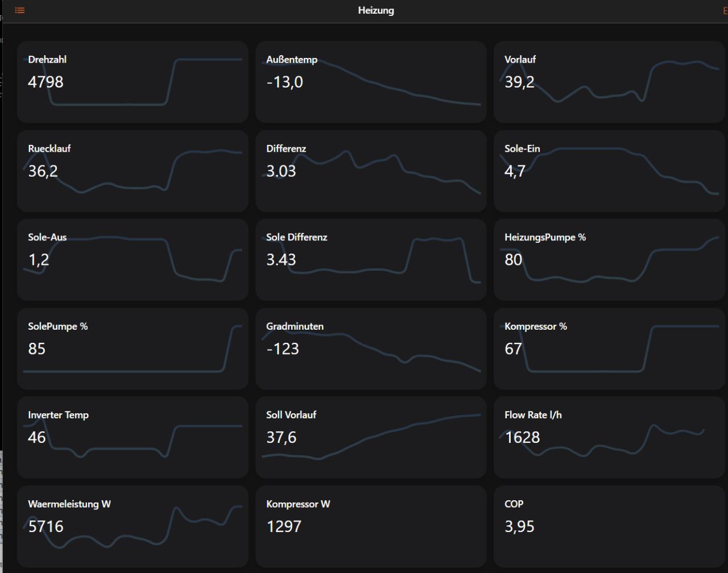The image size is (728, 573).
Task: Open the Außentemp sensor card
Action: pyautogui.click(x=371, y=82)
